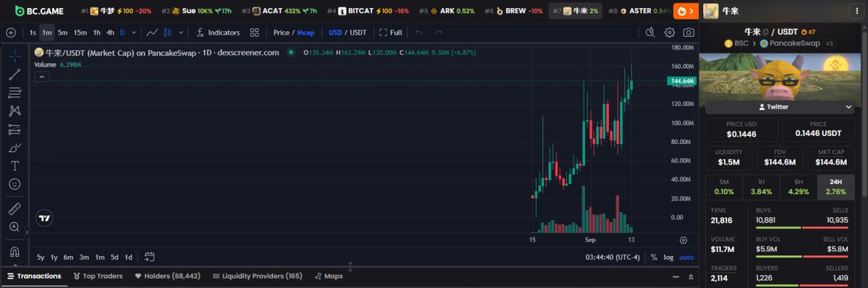The image size is (868, 288).
Task: Switch chart denomination to USD
Action: coord(335,33)
